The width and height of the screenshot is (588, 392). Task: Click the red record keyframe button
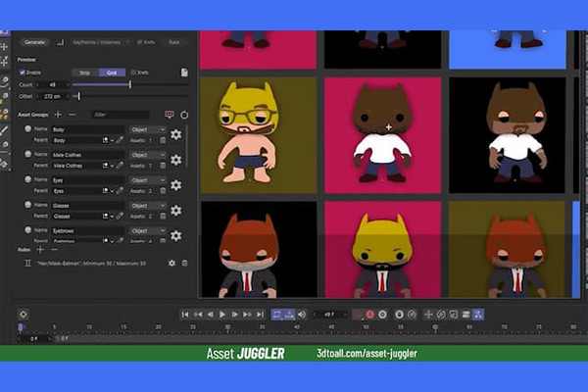click(370, 315)
